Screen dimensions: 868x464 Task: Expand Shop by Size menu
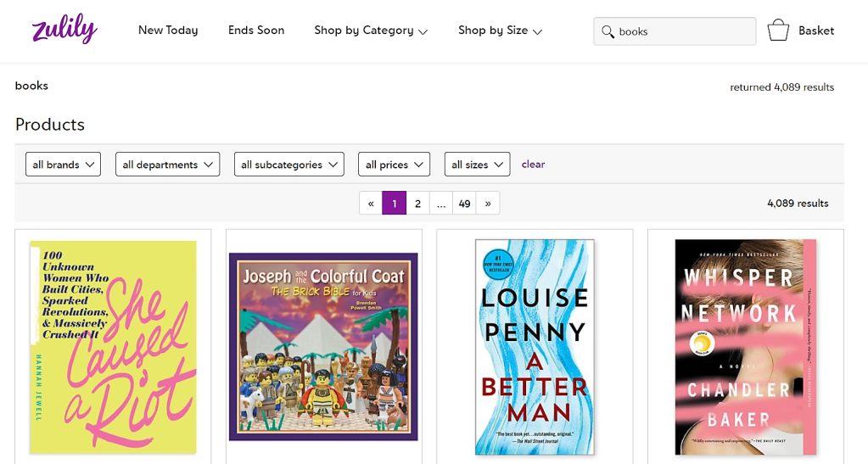pos(500,31)
